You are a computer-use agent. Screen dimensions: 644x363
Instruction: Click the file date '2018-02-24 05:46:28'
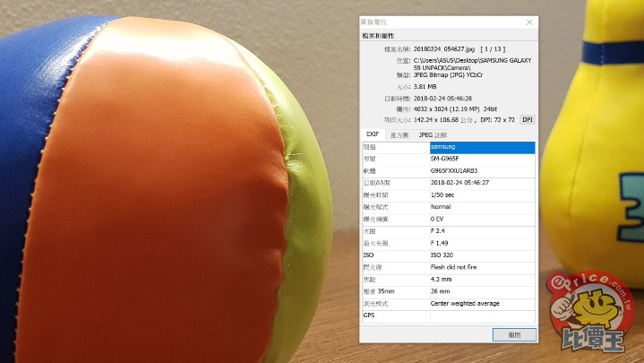[442, 99]
